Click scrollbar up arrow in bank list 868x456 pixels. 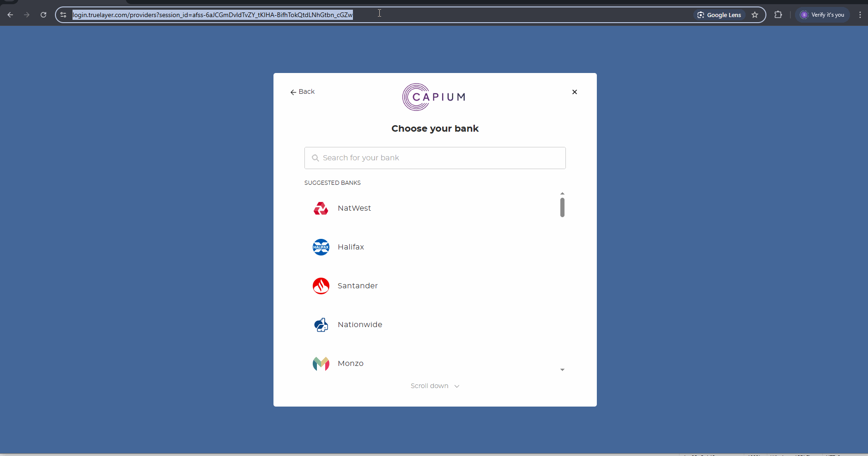(562, 194)
